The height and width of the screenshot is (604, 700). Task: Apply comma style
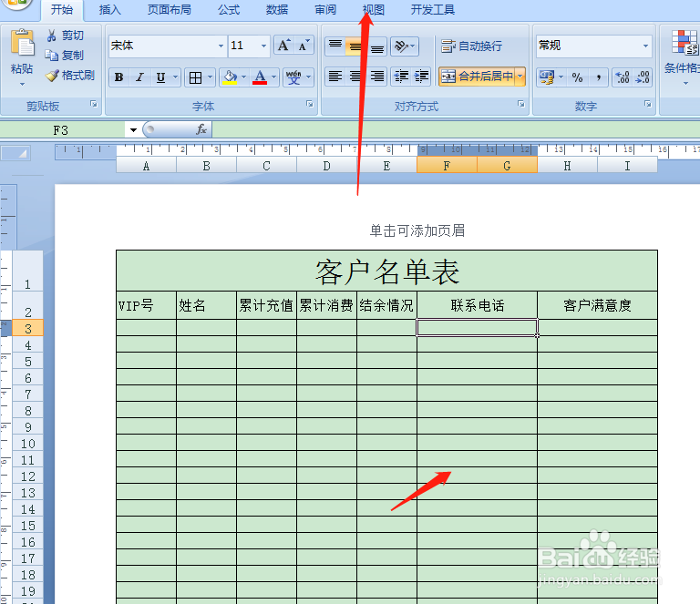pos(598,77)
